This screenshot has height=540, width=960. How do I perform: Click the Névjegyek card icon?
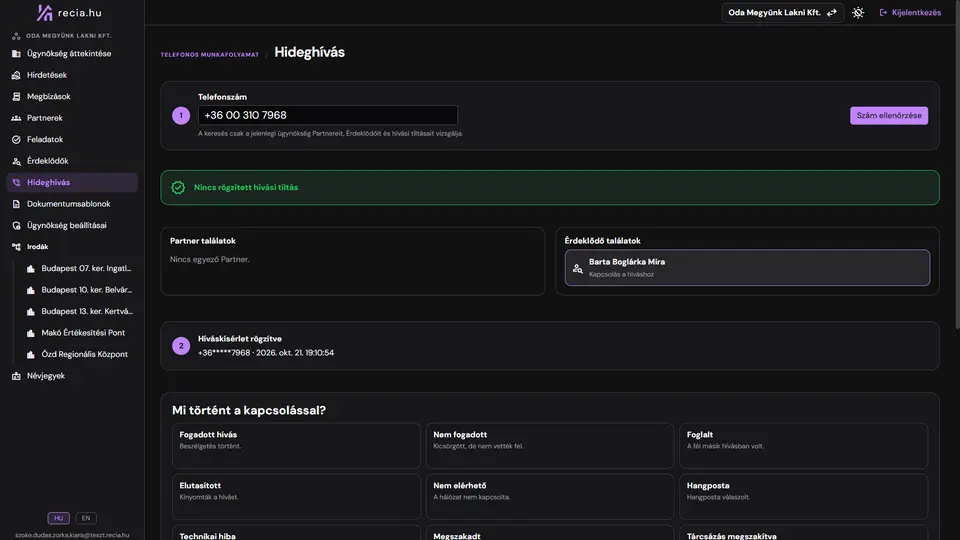tap(17, 376)
